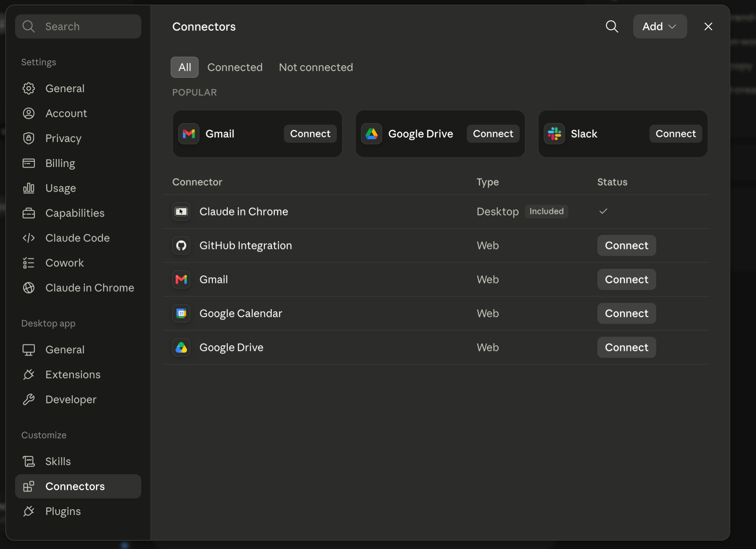Click the Desktop type of Claude in Chrome
Viewport: 756px width, 549px height.
click(x=497, y=212)
